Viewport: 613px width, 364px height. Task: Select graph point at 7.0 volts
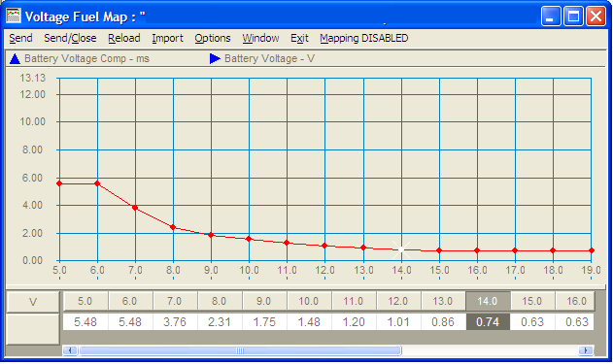(135, 208)
